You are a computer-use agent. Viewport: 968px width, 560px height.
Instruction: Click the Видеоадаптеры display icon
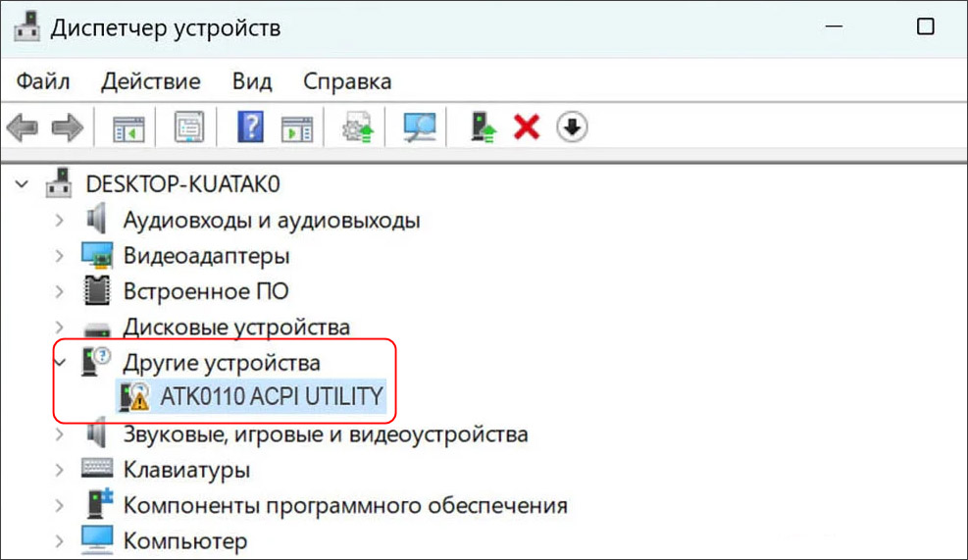(x=97, y=255)
